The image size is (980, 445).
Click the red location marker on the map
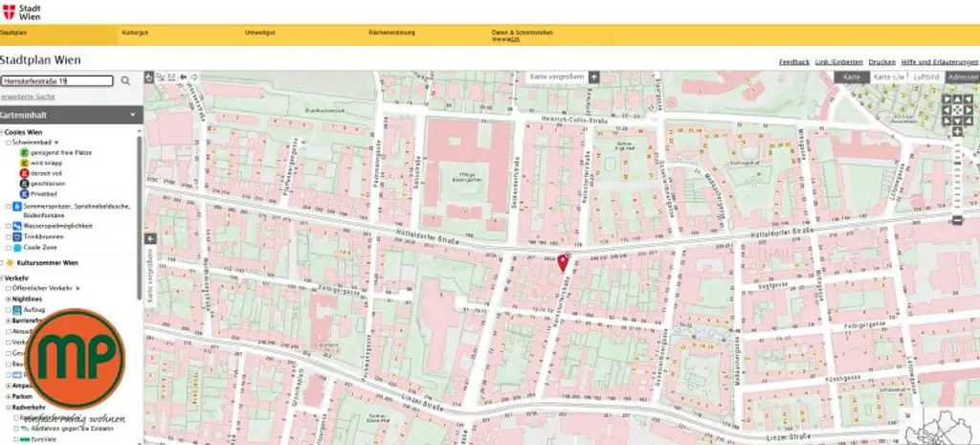pyautogui.click(x=563, y=262)
